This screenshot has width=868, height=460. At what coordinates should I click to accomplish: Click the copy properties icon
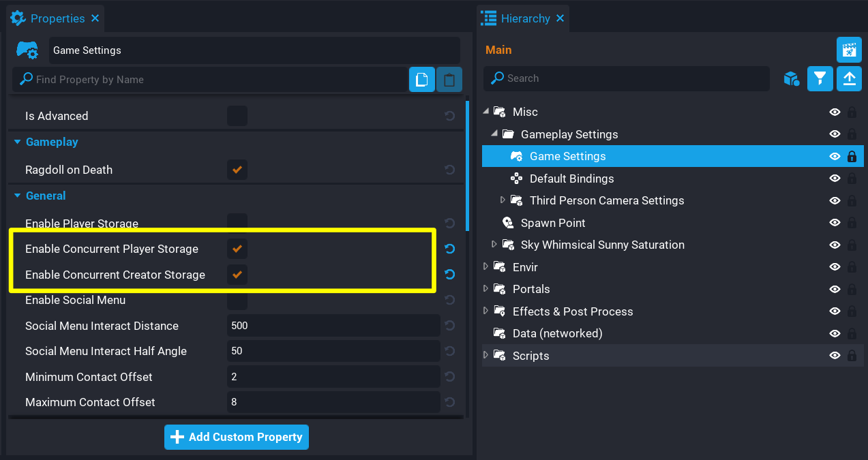(x=421, y=80)
